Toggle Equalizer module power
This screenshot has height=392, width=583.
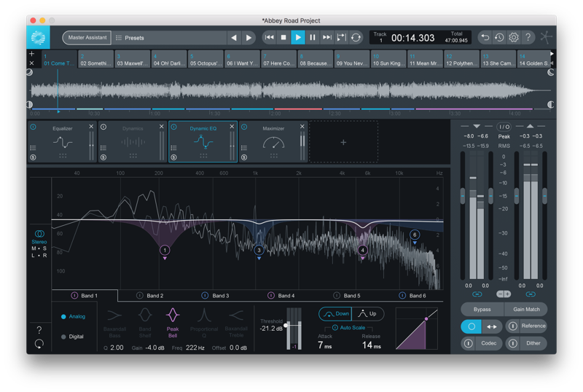[33, 128]
